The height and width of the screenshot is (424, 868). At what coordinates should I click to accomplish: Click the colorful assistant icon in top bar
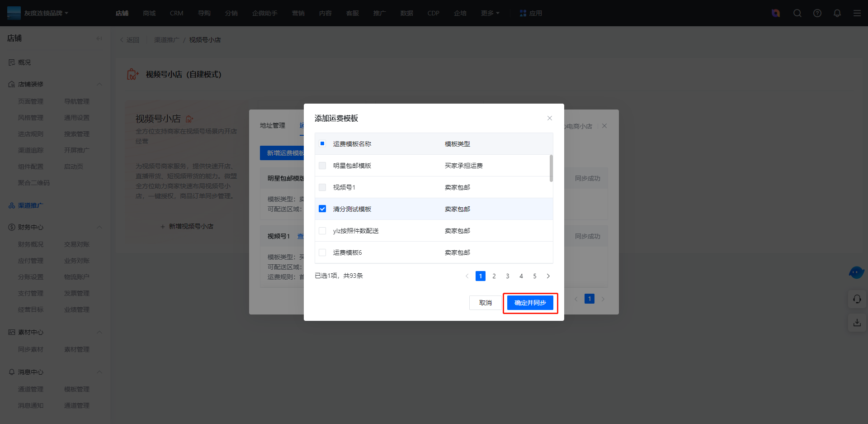pos(776,13)
